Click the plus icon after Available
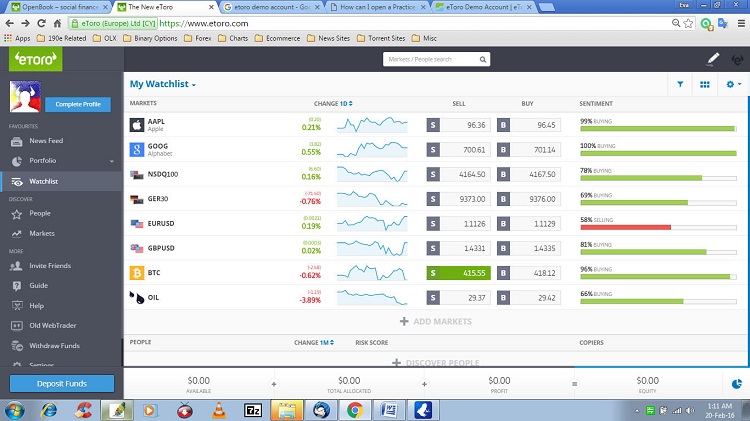750x421 pixels. pyautogui.click(x=274, y=384)
